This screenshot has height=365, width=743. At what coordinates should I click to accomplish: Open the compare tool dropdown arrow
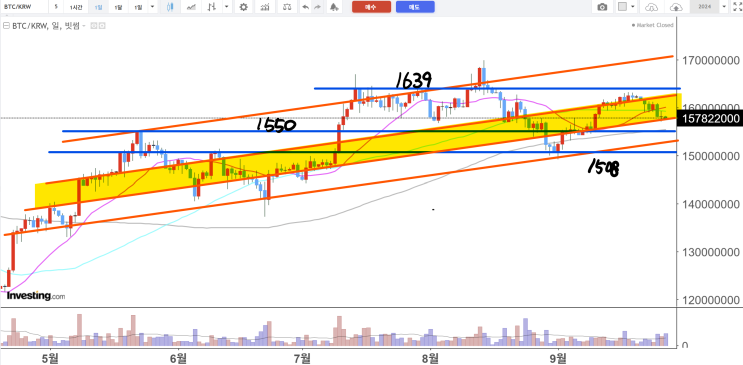(227, 7)
